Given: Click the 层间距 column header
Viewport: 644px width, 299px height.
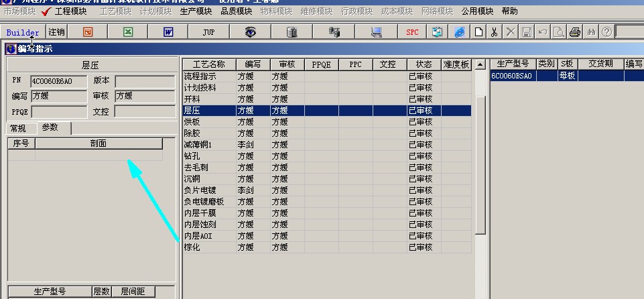Looking at the screenshot, I should click(x=133, y=292).
